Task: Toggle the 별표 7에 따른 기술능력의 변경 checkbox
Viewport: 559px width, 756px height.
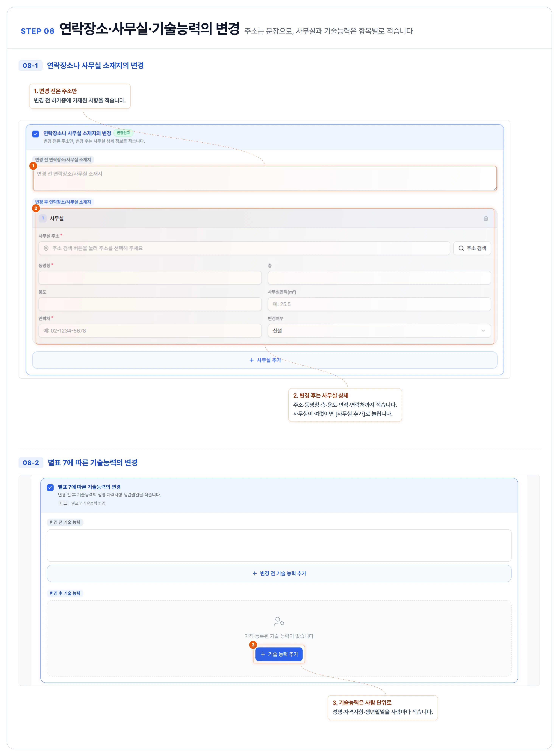Action: 50,487
